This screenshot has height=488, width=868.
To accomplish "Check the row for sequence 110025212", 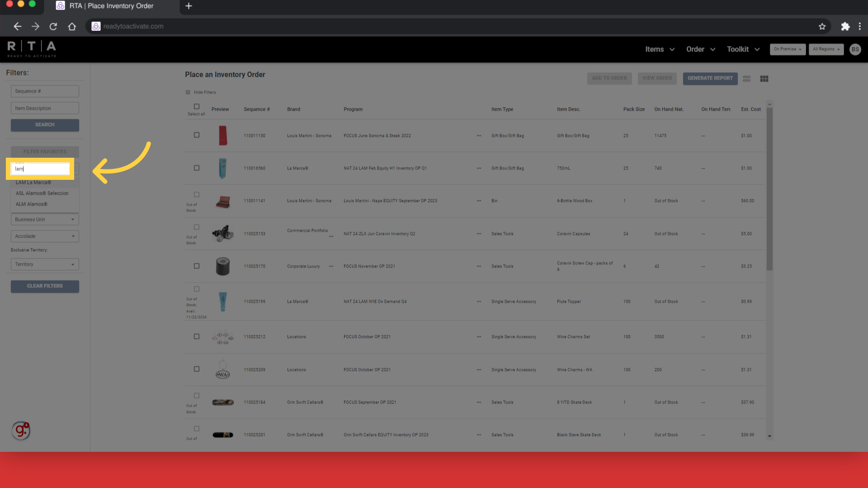I will (x=197, y=337).
